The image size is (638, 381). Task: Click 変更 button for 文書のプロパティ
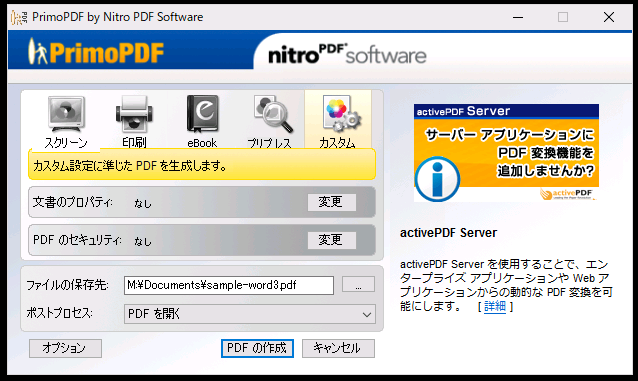pos(332,202)
